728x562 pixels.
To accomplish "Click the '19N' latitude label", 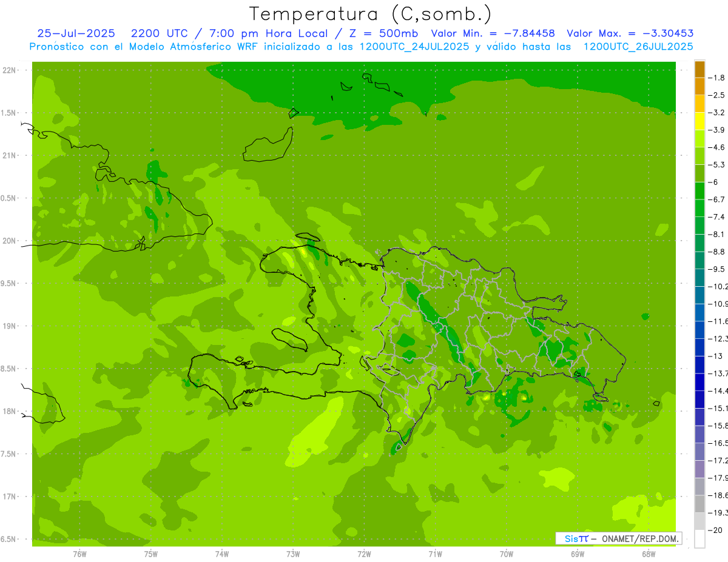I will pos(8,326).
